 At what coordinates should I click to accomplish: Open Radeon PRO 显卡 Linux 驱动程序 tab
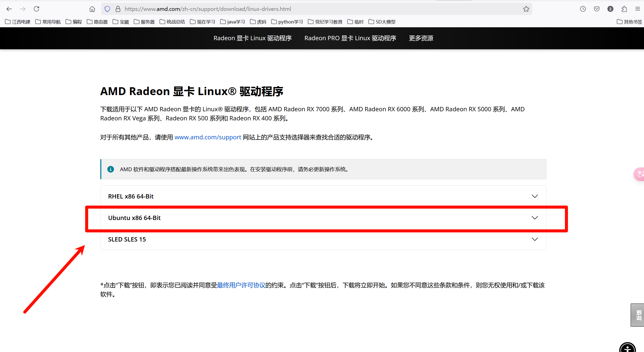point(350,38)
